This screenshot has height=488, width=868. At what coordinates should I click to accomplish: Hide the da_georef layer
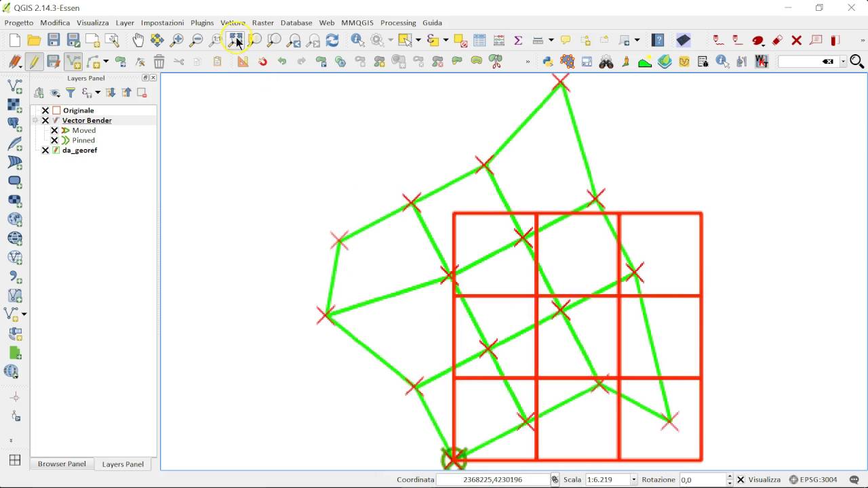(45, 150)
